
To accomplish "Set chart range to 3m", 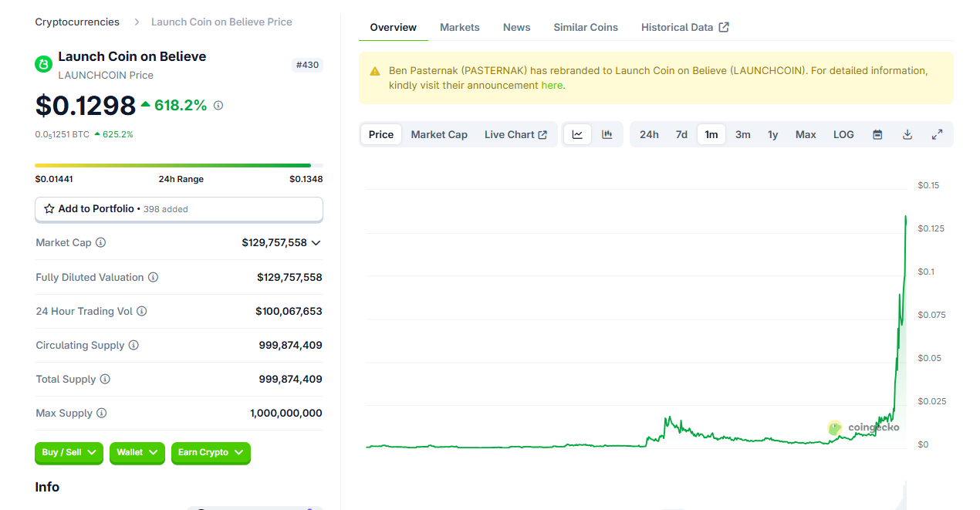I will pyautogui.click(x=743, y=134).
